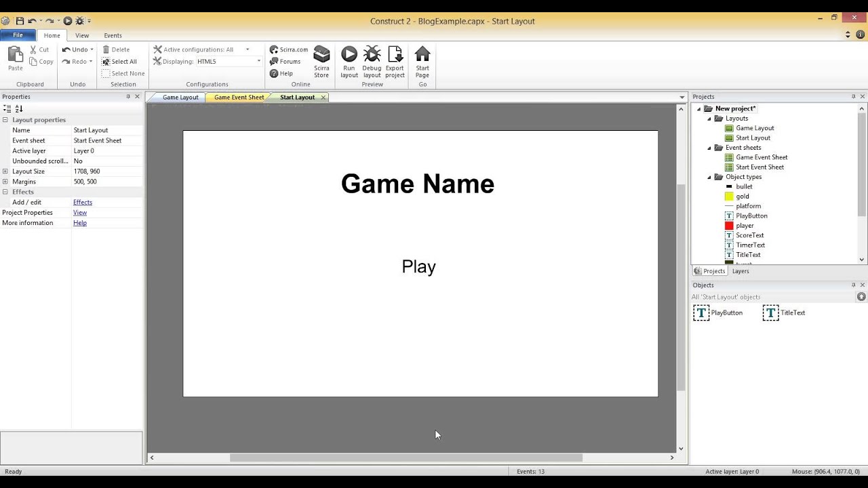The width and height of the screenshot is (868, 488).
Task: Click the quick access debug bug icon
Action: 79,21
